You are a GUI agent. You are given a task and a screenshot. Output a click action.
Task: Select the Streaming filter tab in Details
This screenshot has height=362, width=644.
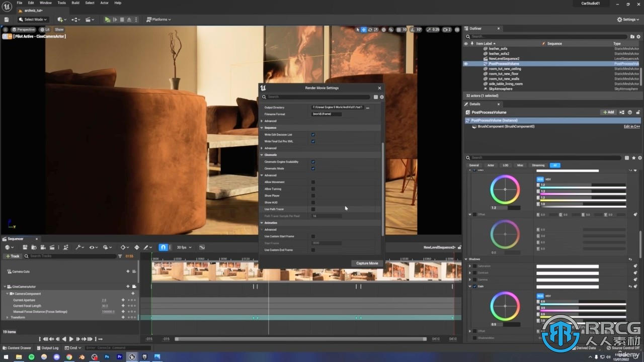538,165
